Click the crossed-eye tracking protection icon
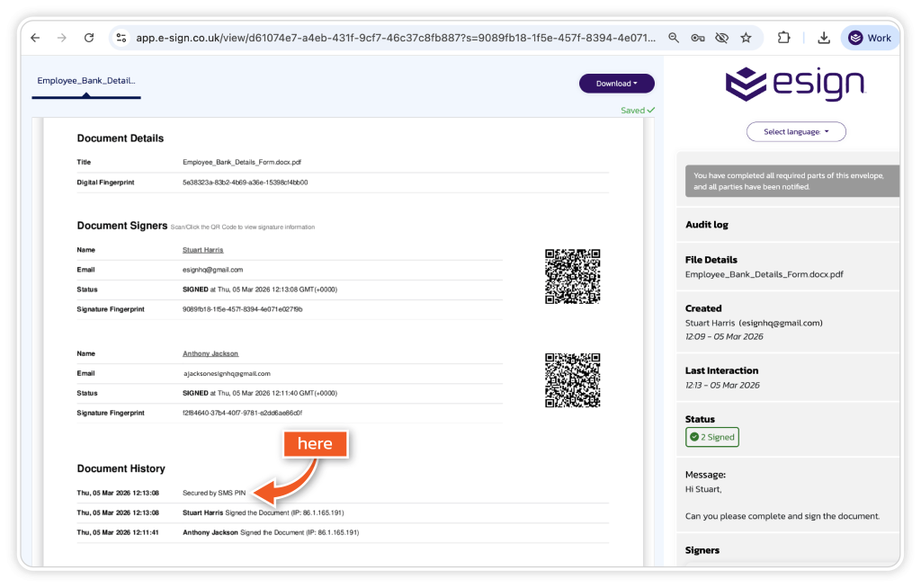 tap(721, 38)
